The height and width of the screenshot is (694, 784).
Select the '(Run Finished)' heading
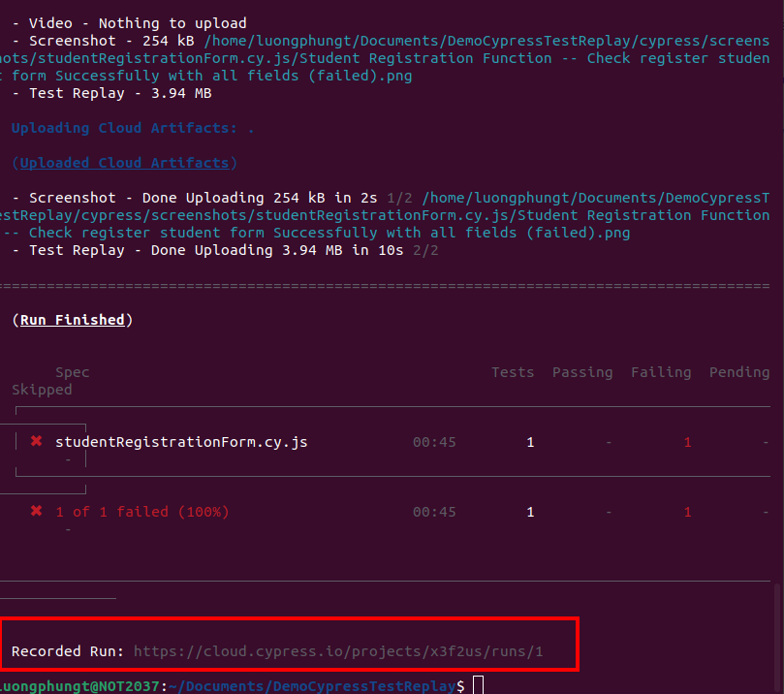pyautogui.click(x=73, y=320)
